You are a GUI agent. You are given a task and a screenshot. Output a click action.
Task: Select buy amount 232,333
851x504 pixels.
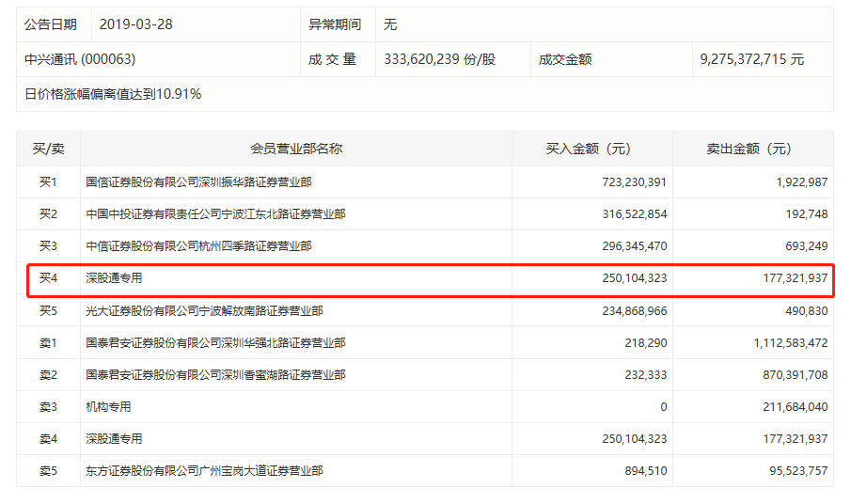coord(646,375)
